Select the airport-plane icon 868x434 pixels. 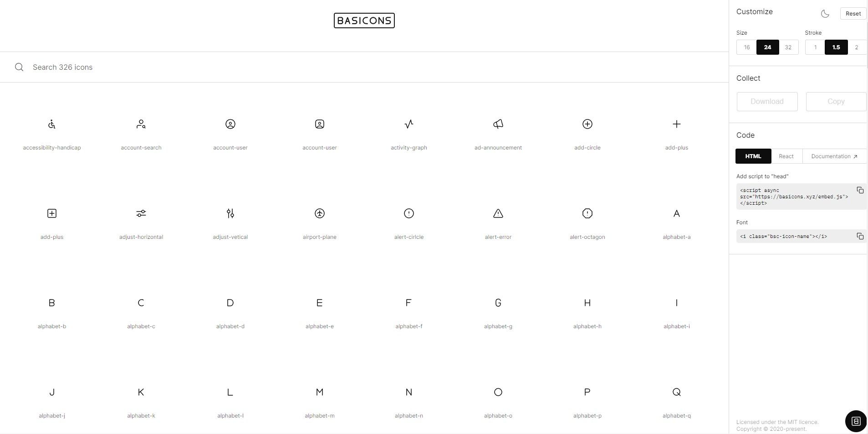tap(320, 213)
